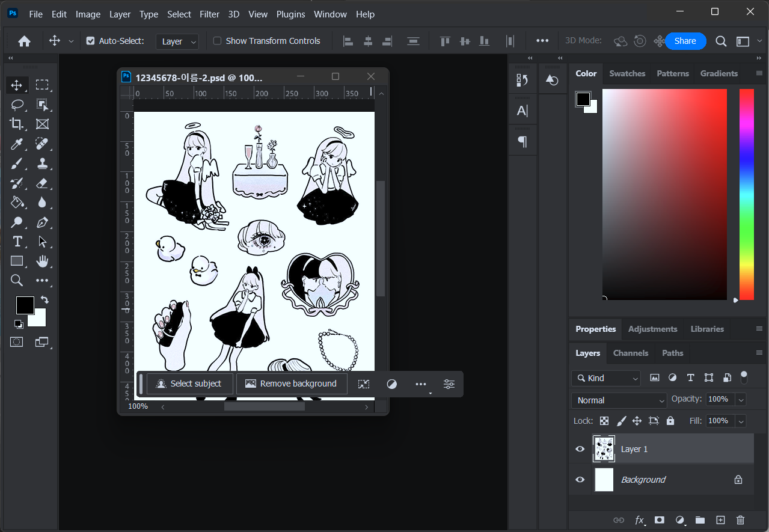The image size is (769, 532).
Task: Select the Paint Bucket tool
Action: 17,203
